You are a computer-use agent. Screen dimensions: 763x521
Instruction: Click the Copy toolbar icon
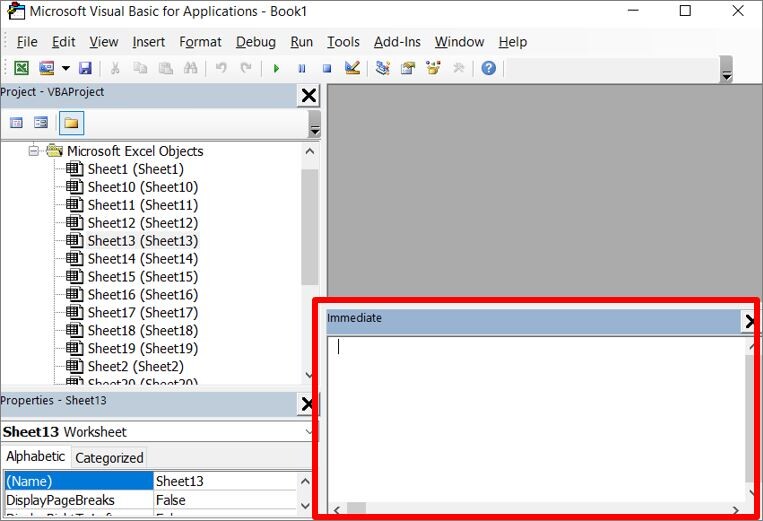(x=140, y=68)
